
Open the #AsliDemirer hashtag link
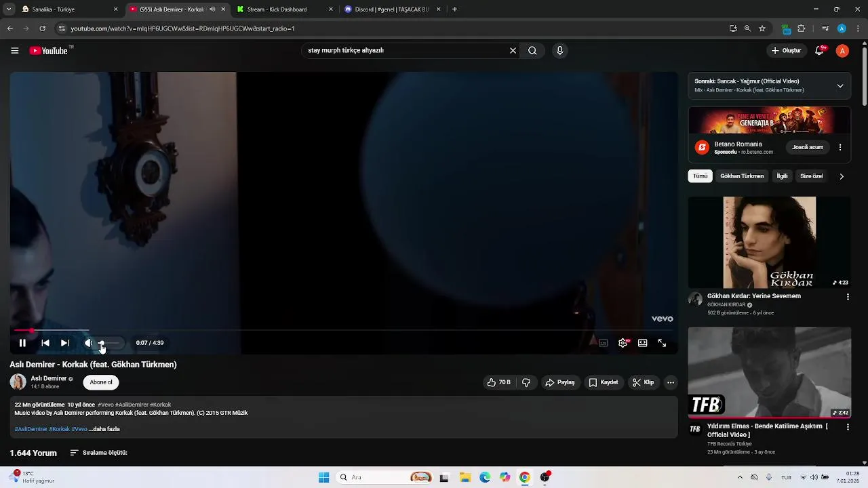click(31, 429)
